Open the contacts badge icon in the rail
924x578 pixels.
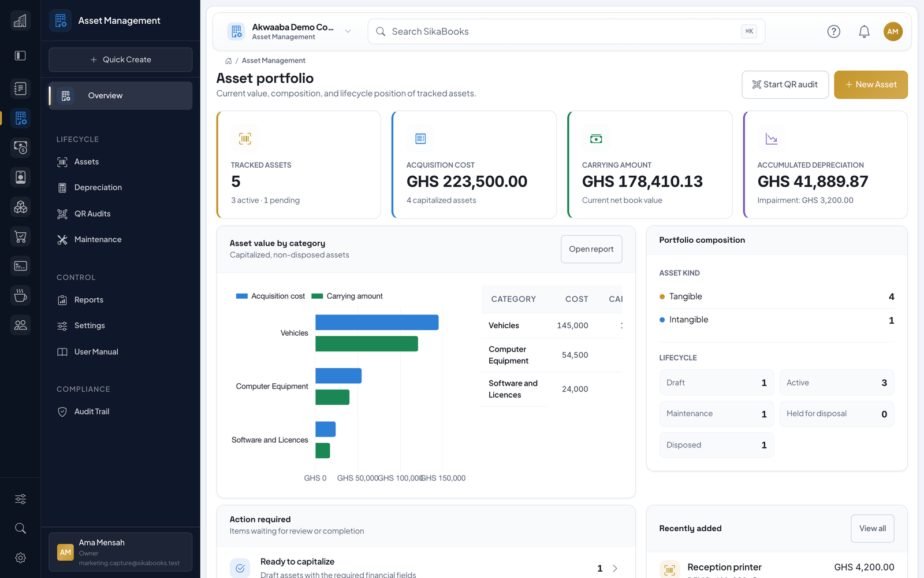(x=20, y=177)
